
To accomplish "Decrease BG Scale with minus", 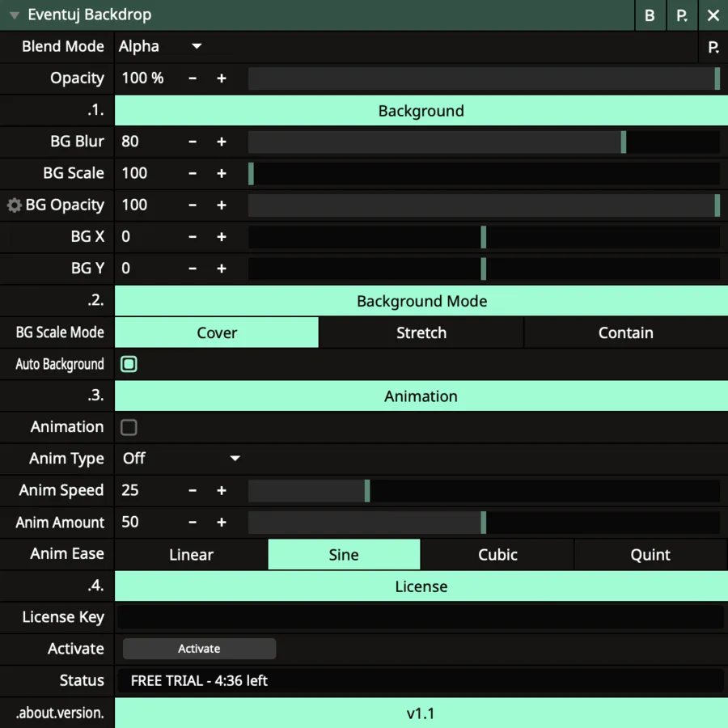I will pos(193,174).
